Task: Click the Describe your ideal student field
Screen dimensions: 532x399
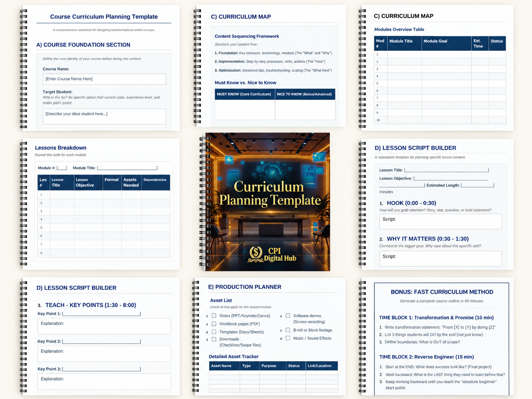Action: tap(104, 116)
